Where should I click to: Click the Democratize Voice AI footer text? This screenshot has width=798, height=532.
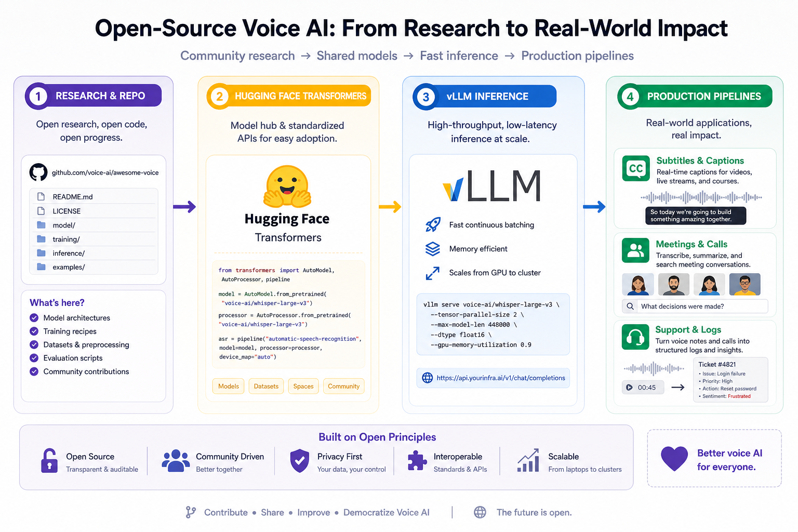pyautogui.click(x=387, y=512)
